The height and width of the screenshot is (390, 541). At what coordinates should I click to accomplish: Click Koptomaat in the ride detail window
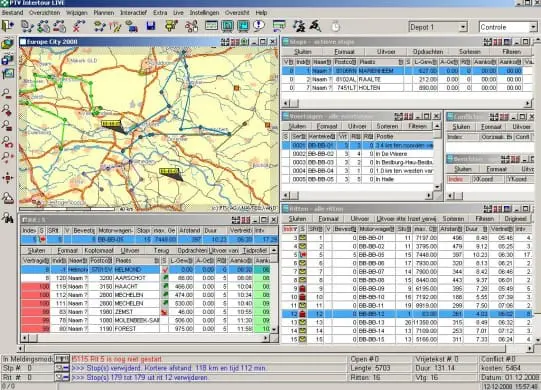(x=99, y=251)
